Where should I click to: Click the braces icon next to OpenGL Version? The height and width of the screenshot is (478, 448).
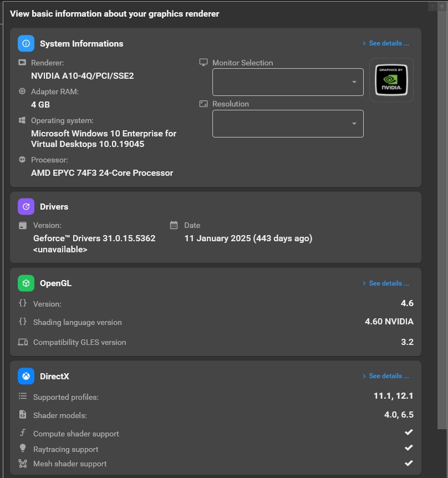[23, 303]
